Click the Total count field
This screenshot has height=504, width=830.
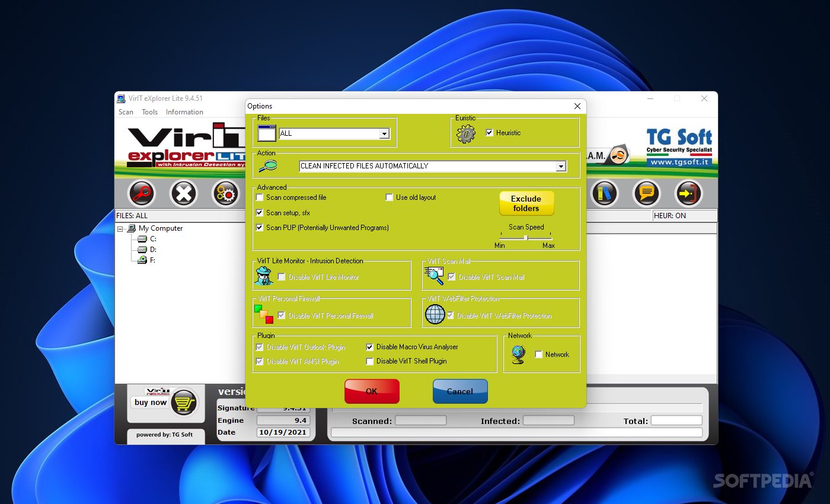pyautogui.click(x=676, y=420)
